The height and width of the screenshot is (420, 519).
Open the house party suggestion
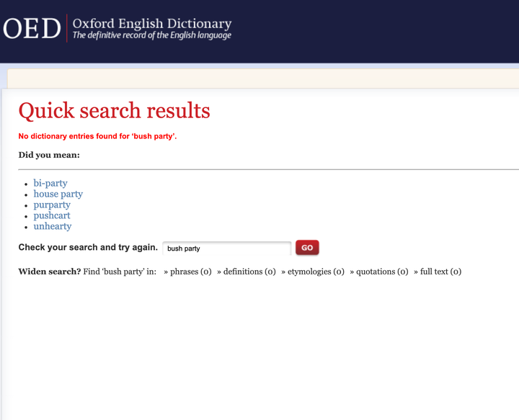tap(58, 194)
